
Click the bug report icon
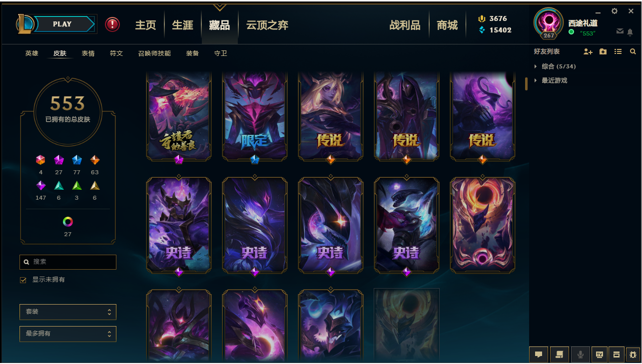pyautogui.click(x=634, y=355)
